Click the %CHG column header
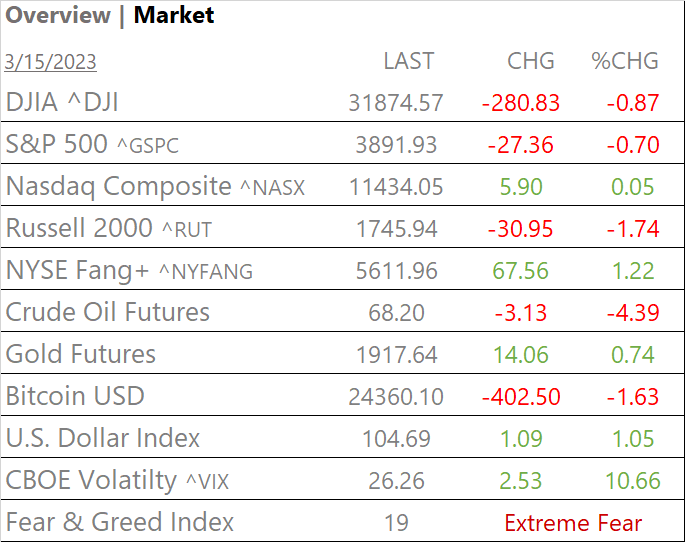 pyautogui.click(x=625, y=61)
